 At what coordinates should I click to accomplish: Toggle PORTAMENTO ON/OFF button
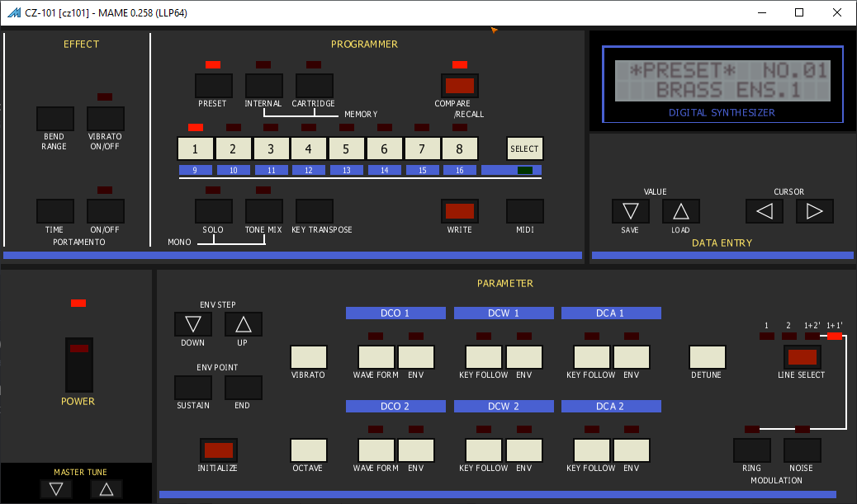(x=106, y=211)
